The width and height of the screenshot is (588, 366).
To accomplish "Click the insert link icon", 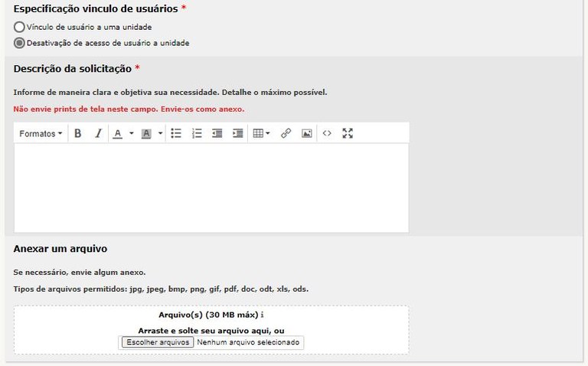I will click(286, 133).
